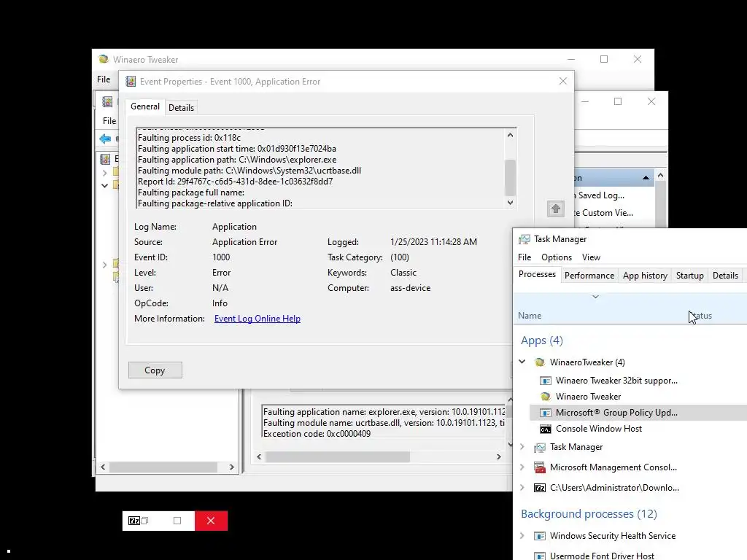Screen dimensions: 747x560
Task: Click the Task Manager title bar icon
Action: pos(524,239)
